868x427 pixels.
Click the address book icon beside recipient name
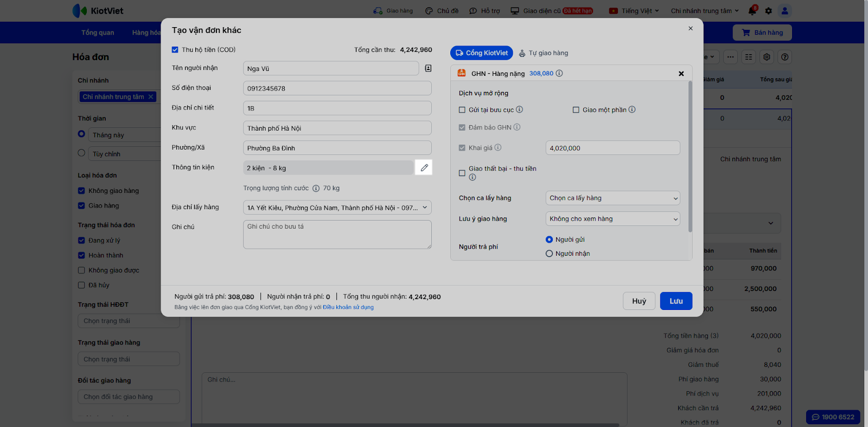pos(428,68)
